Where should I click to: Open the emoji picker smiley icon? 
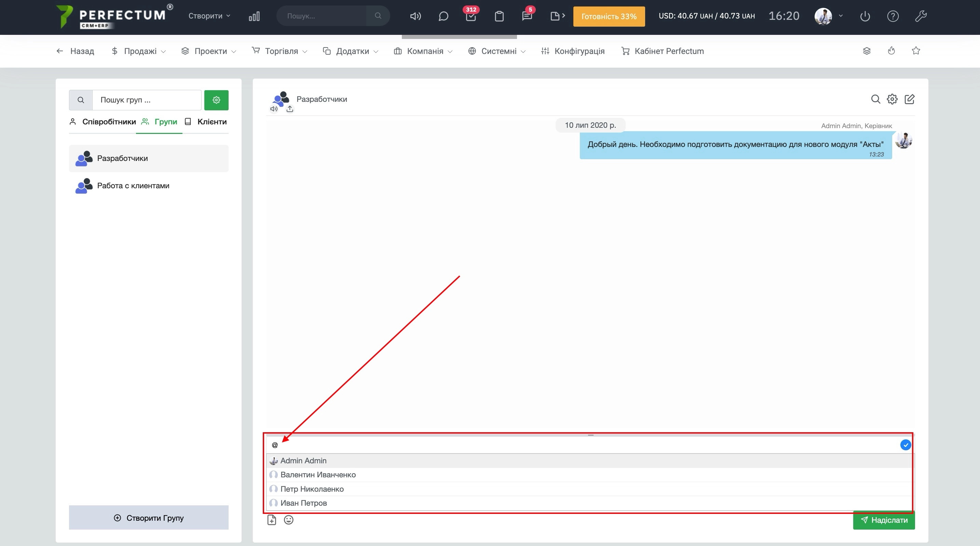pos(289,520)
